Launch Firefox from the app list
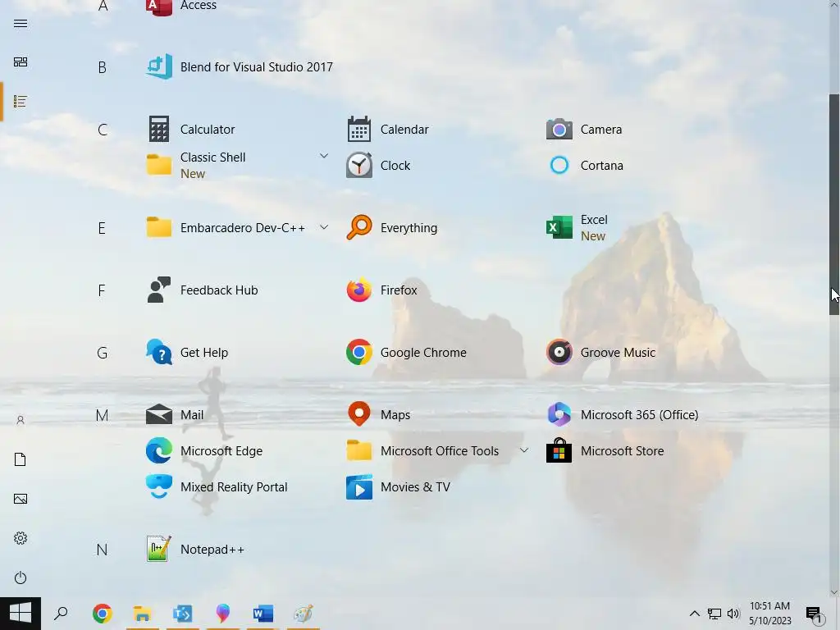The image size is (840, 630). [381, 290]
